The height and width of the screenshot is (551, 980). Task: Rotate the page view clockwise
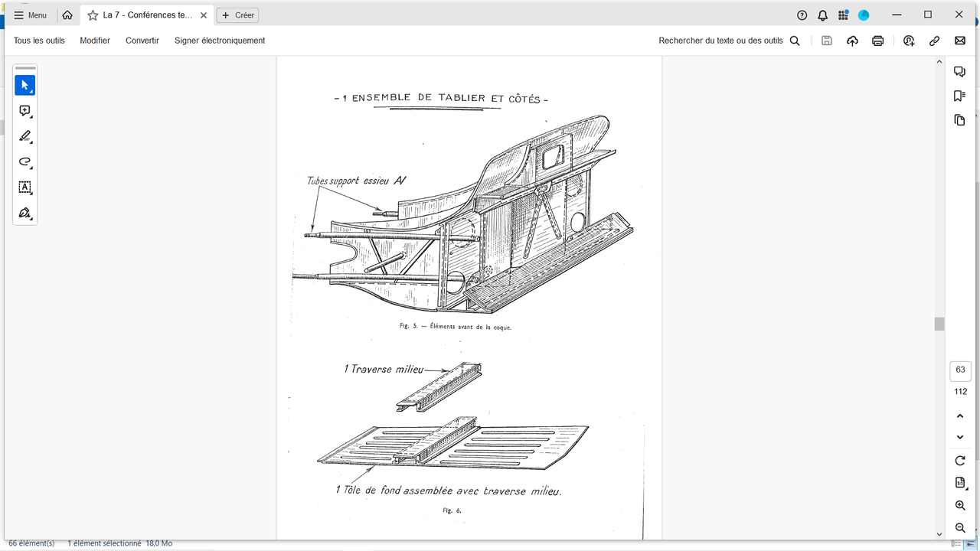pos(960,461)
